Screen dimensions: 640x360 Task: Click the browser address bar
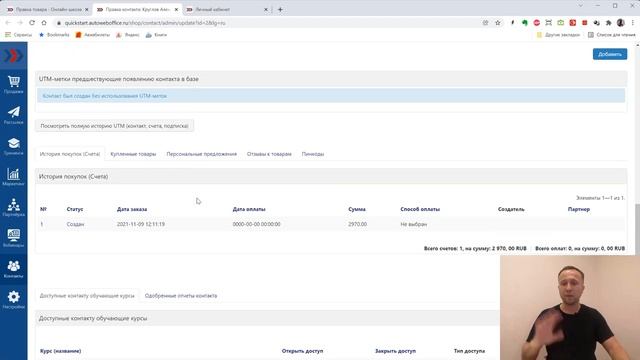coord(269,23)
